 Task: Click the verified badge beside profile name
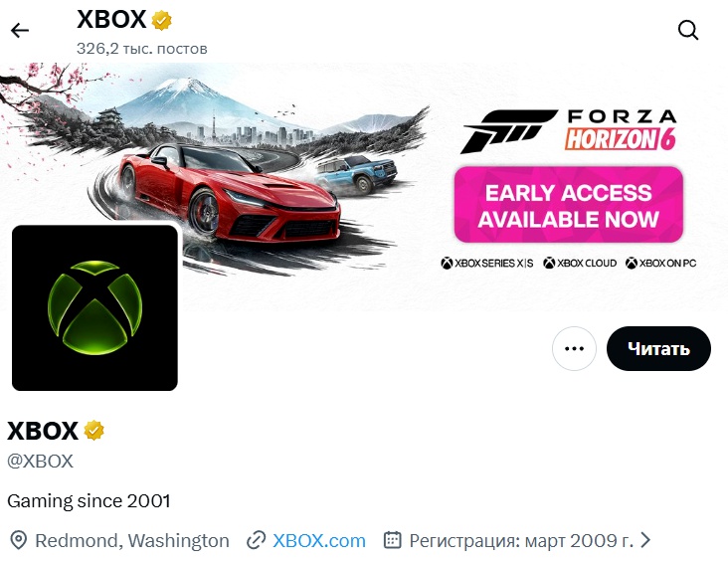(93, 430)
